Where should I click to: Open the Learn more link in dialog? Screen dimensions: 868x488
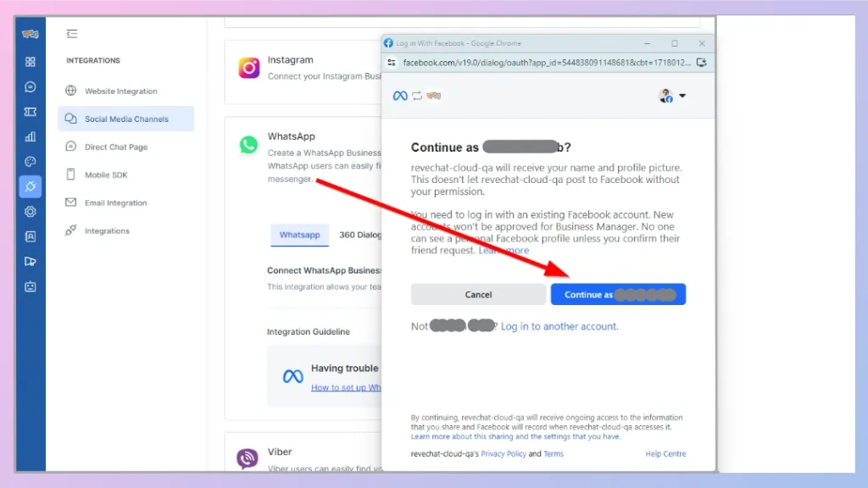tap(504, 250)
